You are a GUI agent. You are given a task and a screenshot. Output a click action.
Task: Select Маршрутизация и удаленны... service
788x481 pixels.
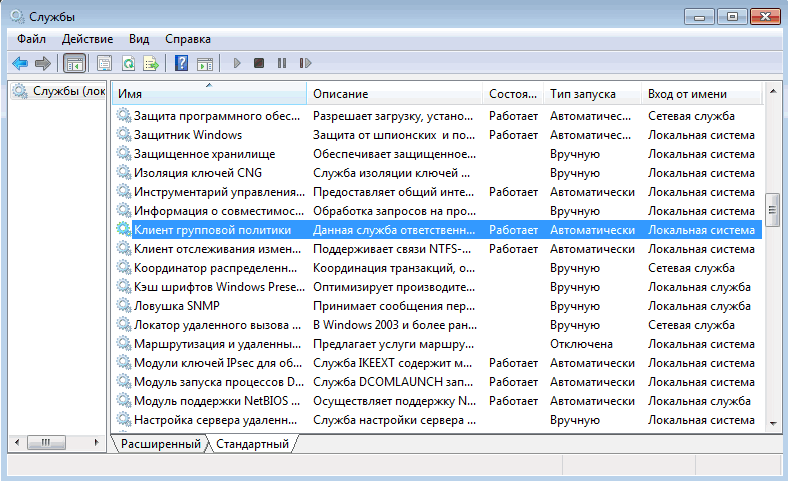click(217, 344)
